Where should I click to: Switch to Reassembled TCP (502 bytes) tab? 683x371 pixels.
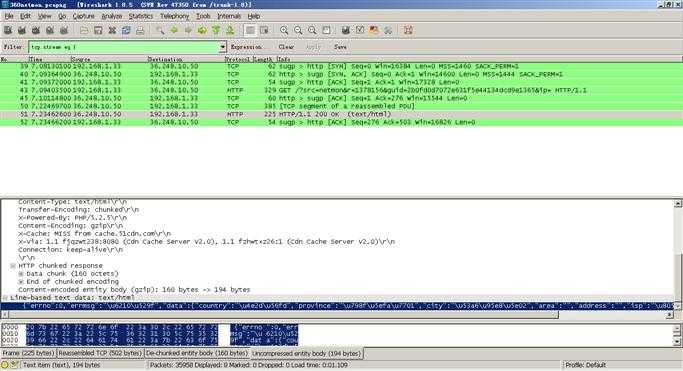coord(100,353)
